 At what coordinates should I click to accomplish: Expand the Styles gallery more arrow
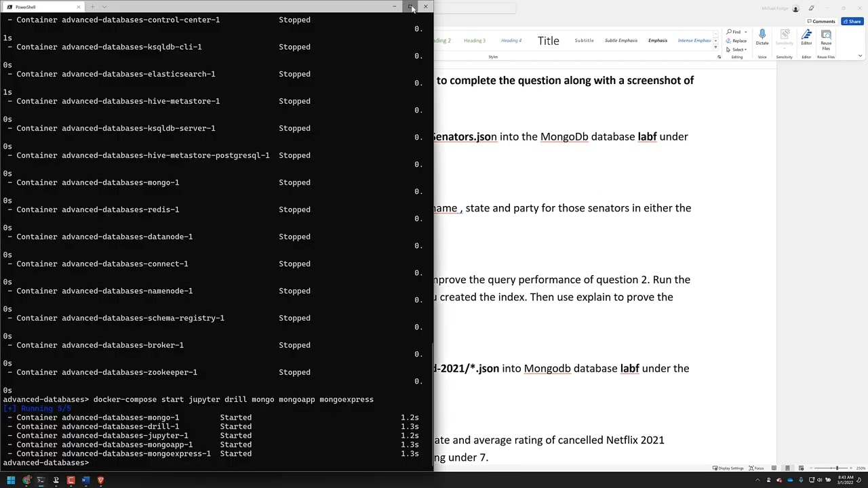pos(715,49)
